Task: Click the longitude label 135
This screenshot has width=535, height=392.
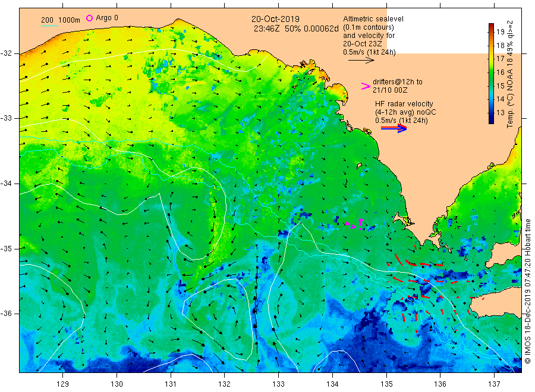Action: (x=386, y=384)
